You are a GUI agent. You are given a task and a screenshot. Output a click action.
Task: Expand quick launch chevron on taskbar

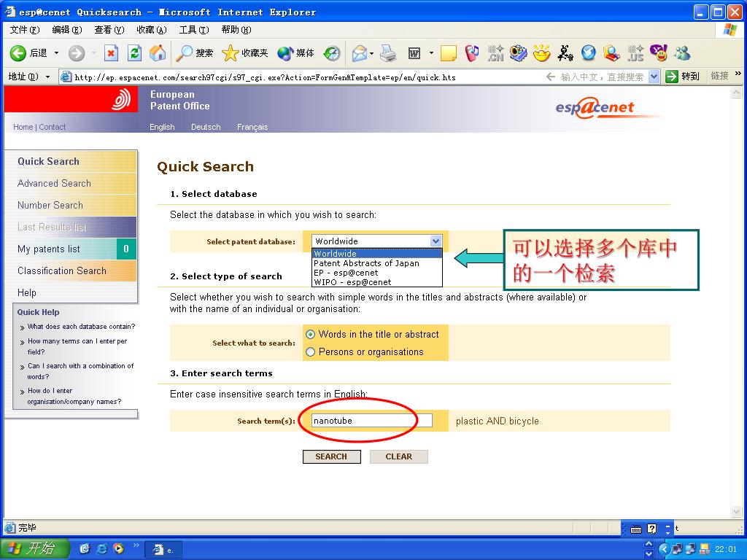(x=136, y=545)
